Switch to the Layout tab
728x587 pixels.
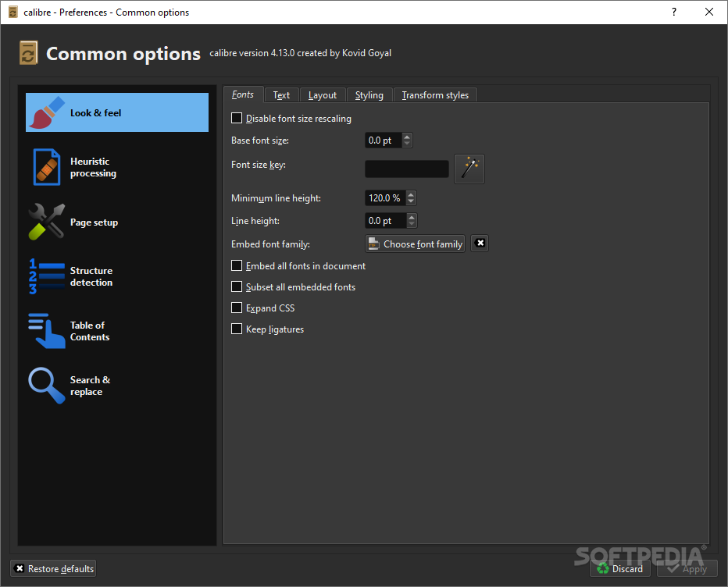[x=323, y=95]
